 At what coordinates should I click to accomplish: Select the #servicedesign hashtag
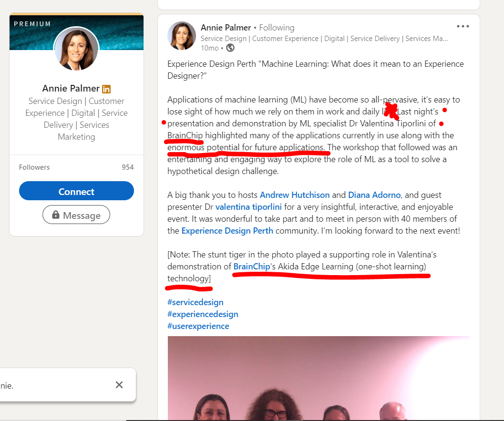click(x=195, y=302)
